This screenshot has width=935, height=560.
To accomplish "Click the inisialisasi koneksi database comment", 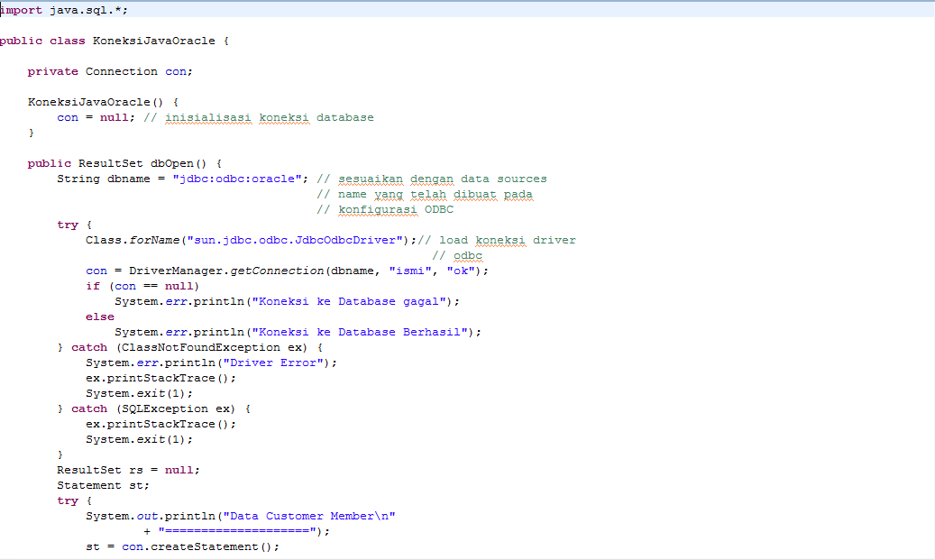I will pyautogui.click(x=261, y=116).
